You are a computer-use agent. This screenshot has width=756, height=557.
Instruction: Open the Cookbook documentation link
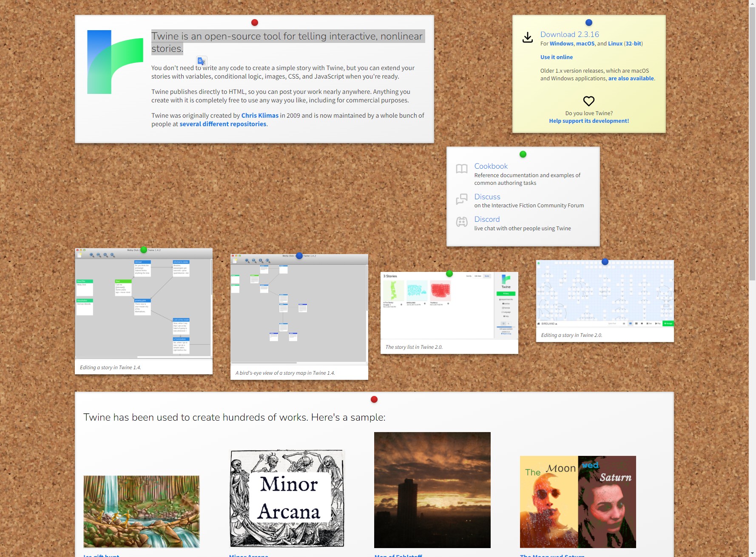[491, 166]
